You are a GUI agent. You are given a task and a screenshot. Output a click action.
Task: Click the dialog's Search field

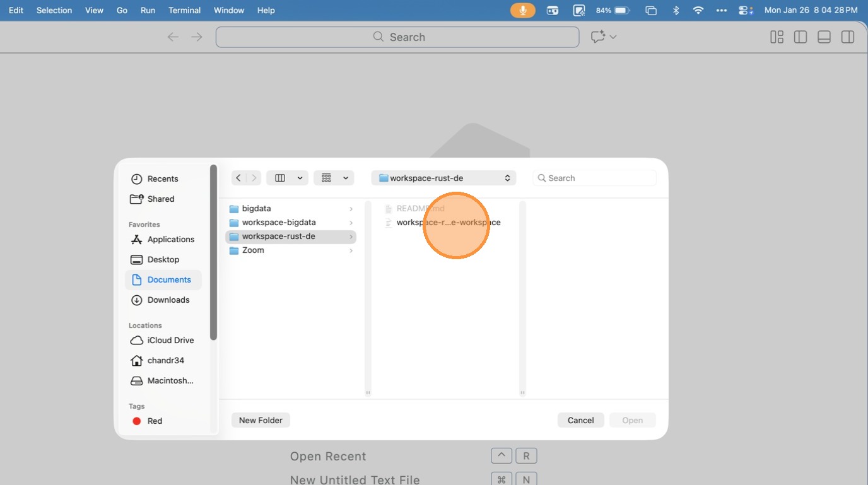tap(595, 178)
